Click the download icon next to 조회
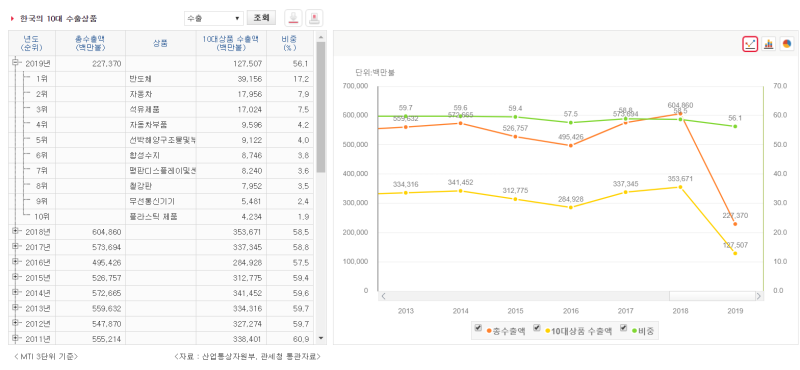This screenshot has width=800, height=370. (293, 18)
